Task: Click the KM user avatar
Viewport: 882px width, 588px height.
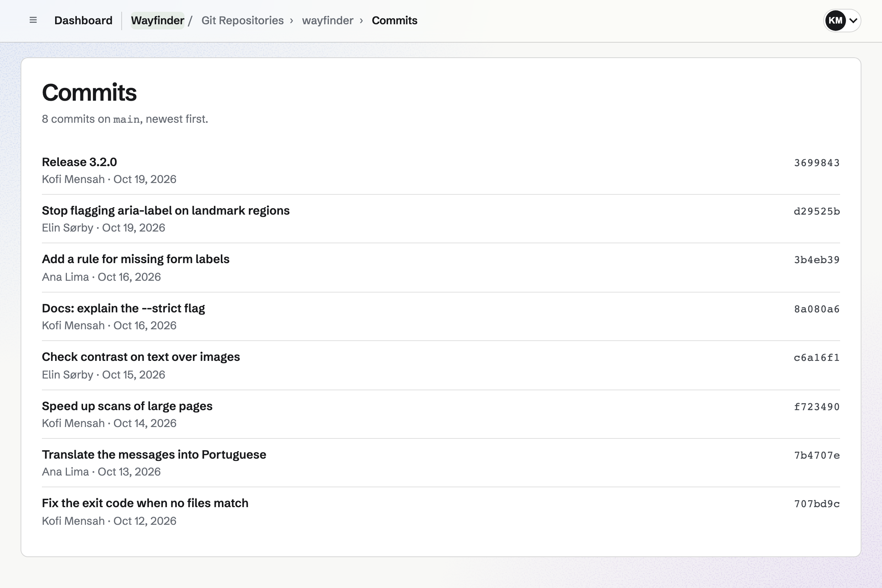Action: coord(835,20)
